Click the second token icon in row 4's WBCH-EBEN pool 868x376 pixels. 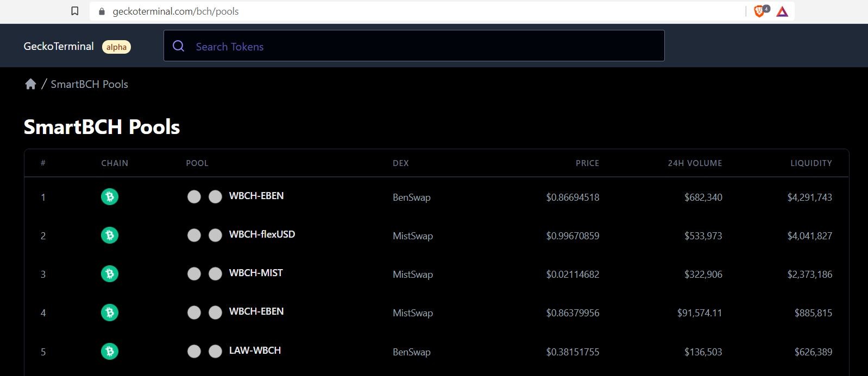215,313
